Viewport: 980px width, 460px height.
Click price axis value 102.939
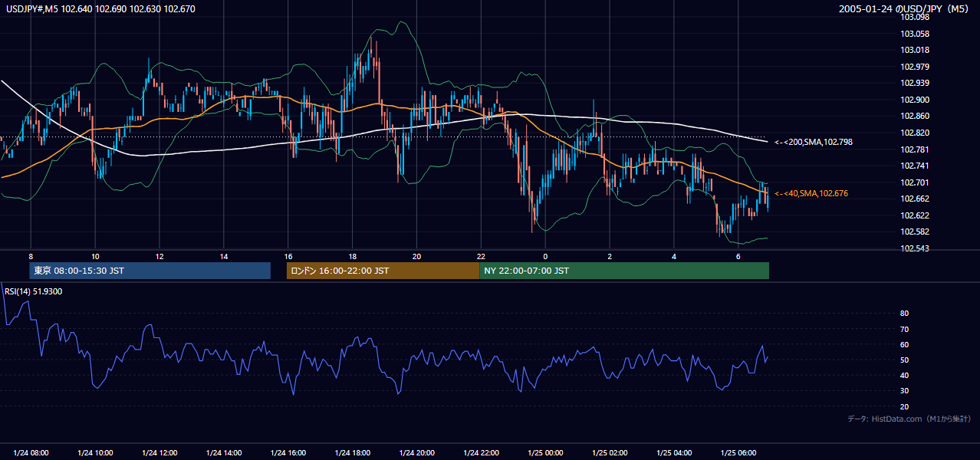point(915,83)
